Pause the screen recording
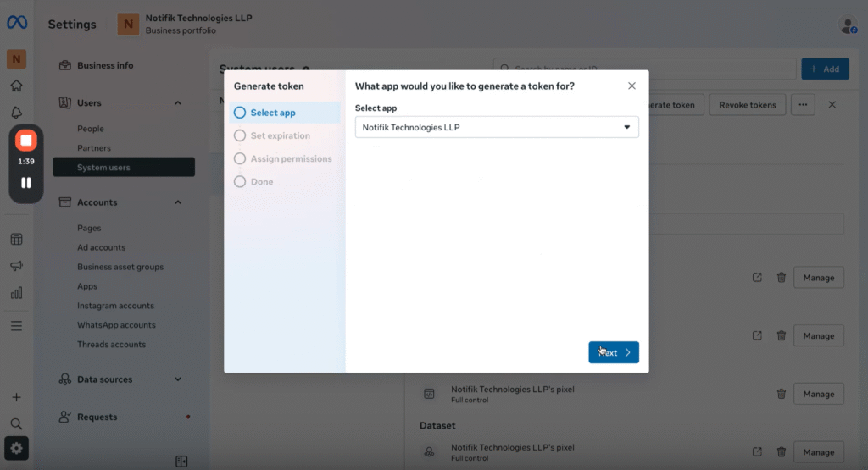868x470 pixels. (x=26, y=182)
